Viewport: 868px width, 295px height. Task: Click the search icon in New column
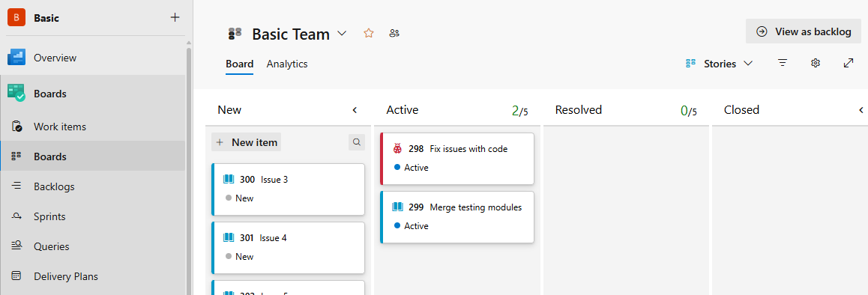357,142
